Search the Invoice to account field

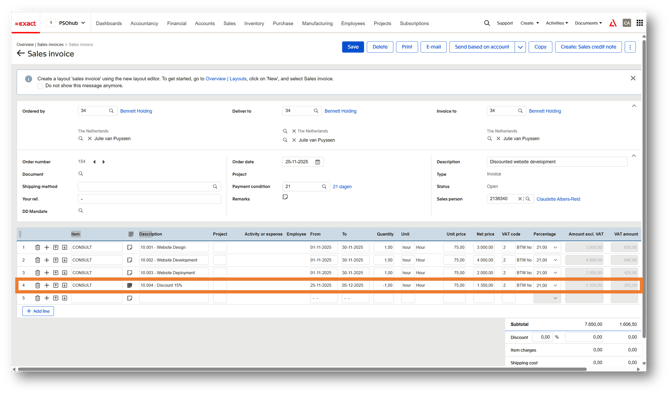(520, 111)
